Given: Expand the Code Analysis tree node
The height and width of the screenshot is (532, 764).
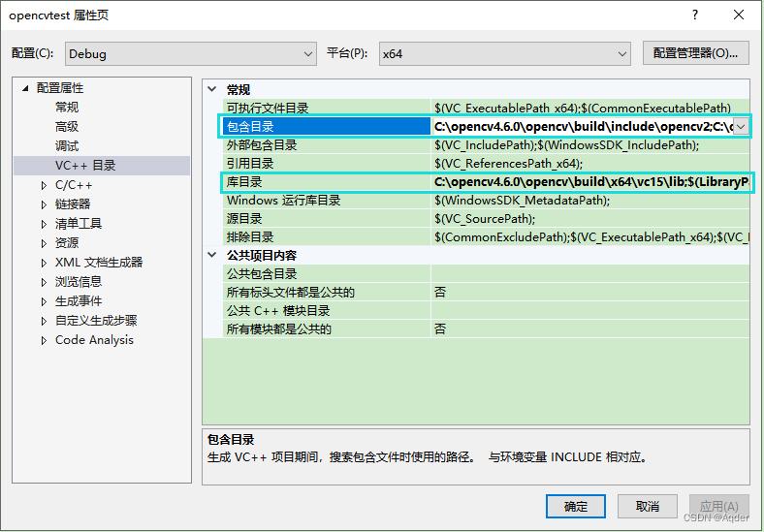Looking at the screenshot, I should click(x=44, y=340).
